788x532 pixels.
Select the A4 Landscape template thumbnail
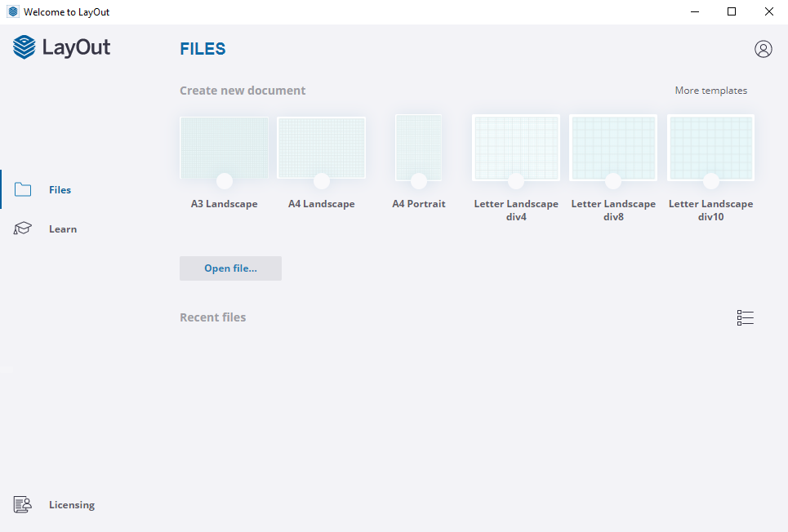tap(322, 148)
